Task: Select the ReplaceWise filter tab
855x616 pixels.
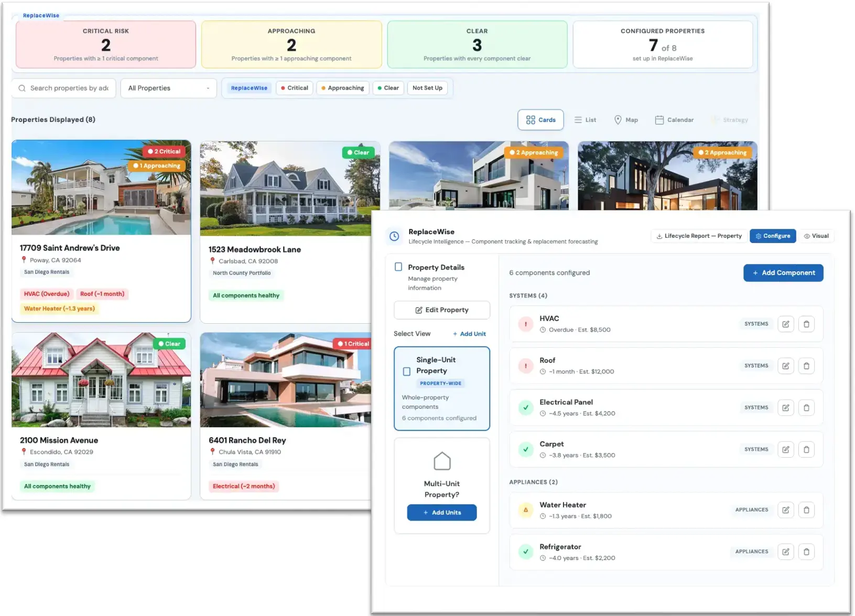Action: click(x=248, y=88)
